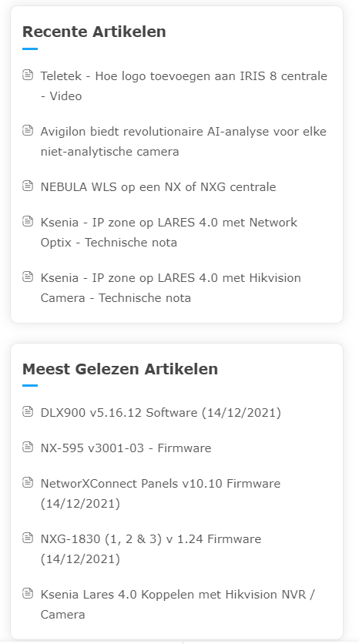359x644 pixels.
Task: Click the document icon beside NEBULA WLS article
Action: (x=28, y=186)
